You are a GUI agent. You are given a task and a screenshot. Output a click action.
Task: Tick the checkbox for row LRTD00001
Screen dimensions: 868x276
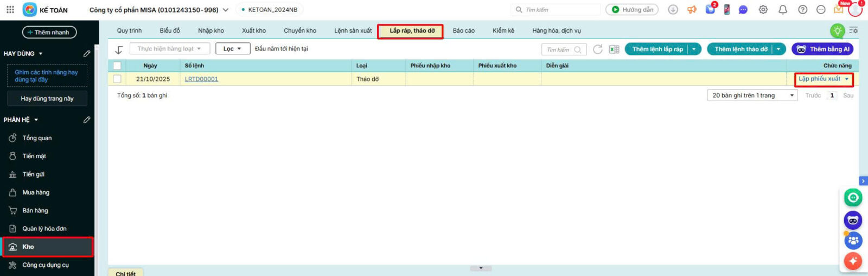[x=117, y=79]
